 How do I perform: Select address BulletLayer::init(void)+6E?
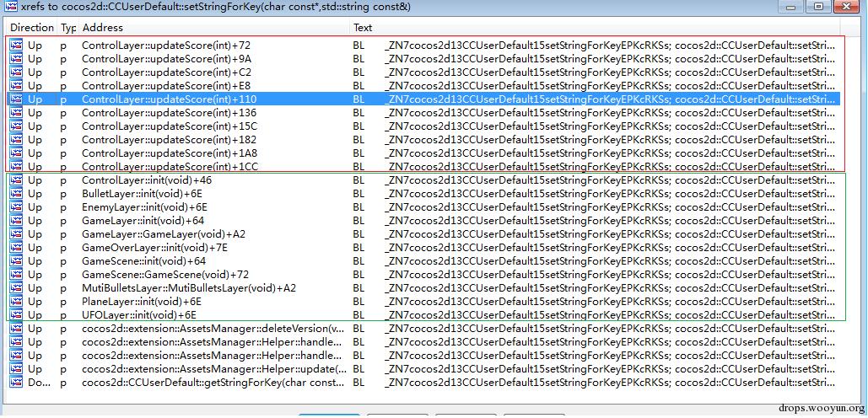point(144,194)
